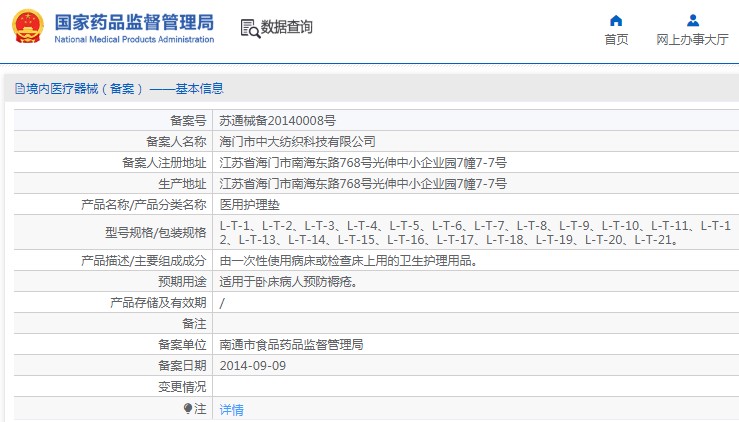Click the national emblem logo
The width and height of the screenshot is (739, 422).
(27, 26)
